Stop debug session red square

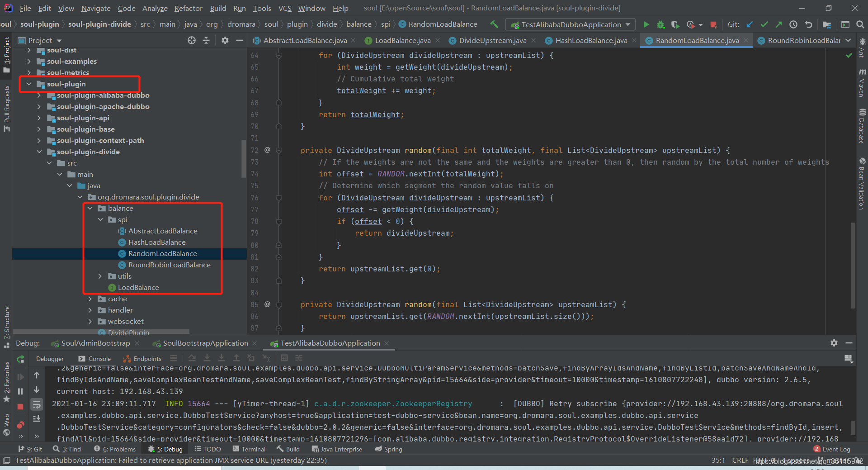20,407
